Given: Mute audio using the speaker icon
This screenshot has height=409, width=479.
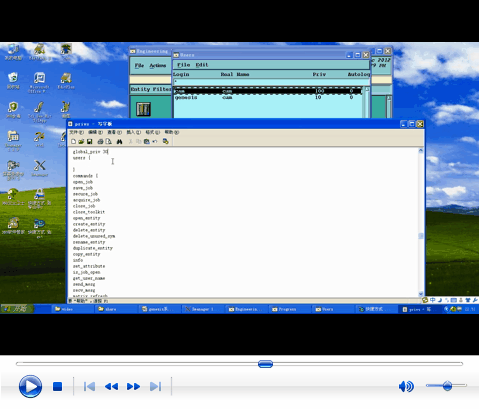Looking at the screenshot, I should pos(406,386).
